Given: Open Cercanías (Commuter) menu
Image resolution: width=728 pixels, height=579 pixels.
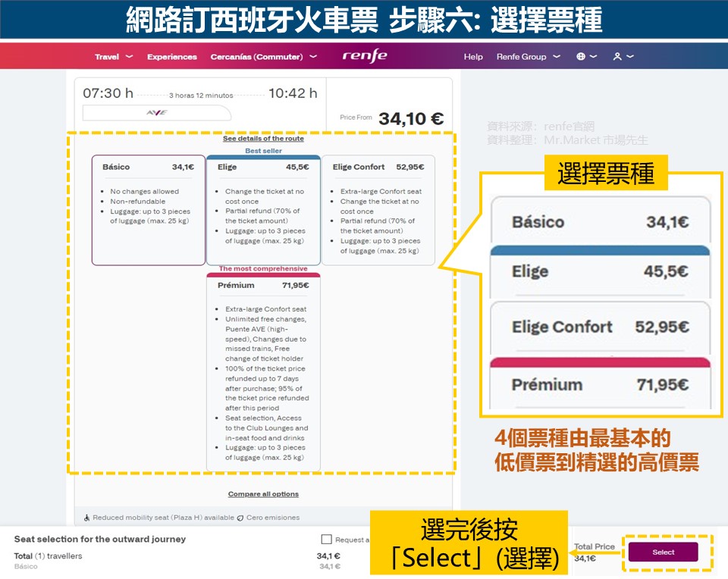Looking at the screenshot, I should 256,57.
